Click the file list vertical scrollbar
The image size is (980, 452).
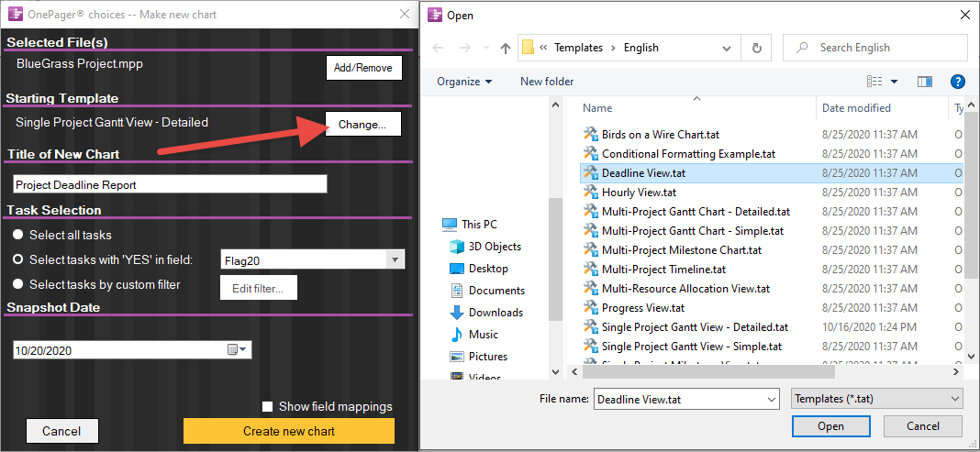click(971, 194)
